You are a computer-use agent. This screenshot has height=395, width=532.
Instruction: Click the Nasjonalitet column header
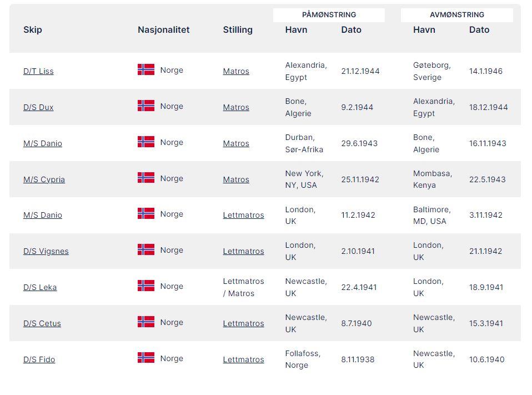pos(163,29)
